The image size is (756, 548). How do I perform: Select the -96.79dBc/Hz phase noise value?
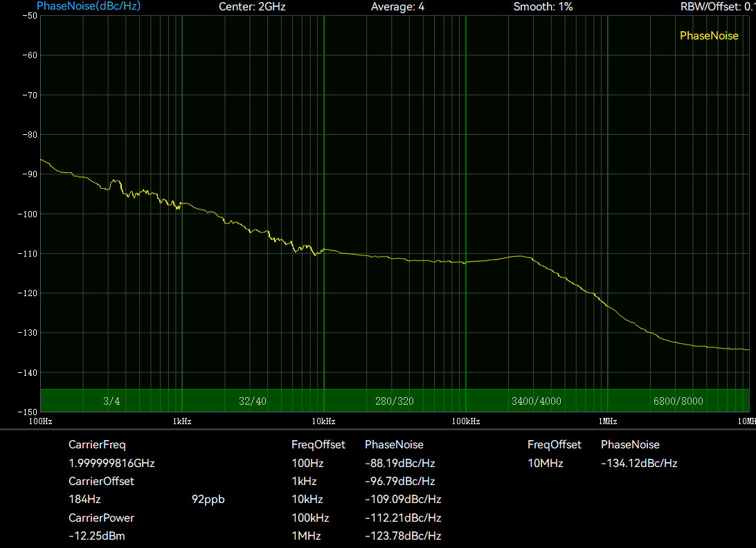pyautogui.click(x=399, y=481)
